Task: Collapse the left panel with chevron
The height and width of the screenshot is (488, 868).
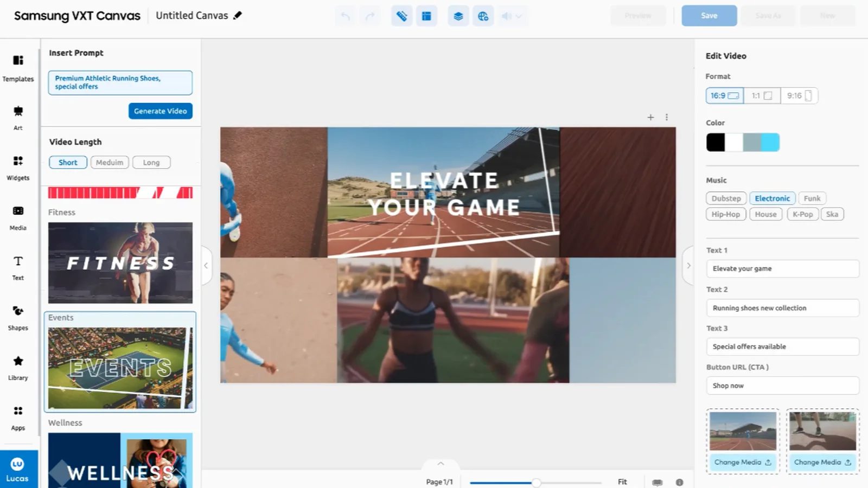Action: (x=206, y=266)
